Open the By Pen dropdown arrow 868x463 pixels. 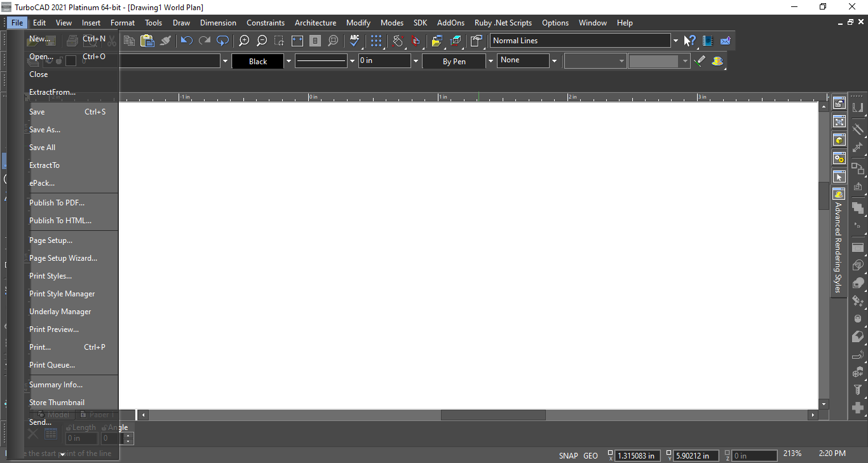(491, 61)
